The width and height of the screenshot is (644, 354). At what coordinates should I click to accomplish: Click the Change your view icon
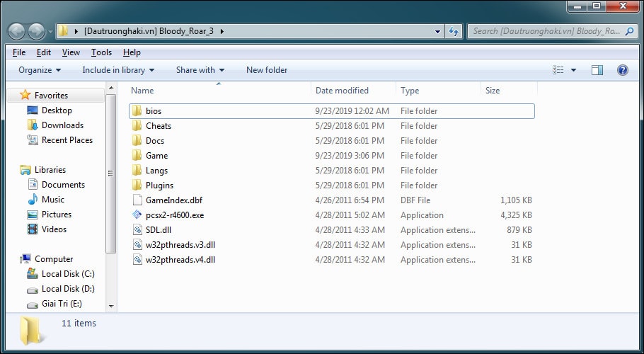[558, 70]
